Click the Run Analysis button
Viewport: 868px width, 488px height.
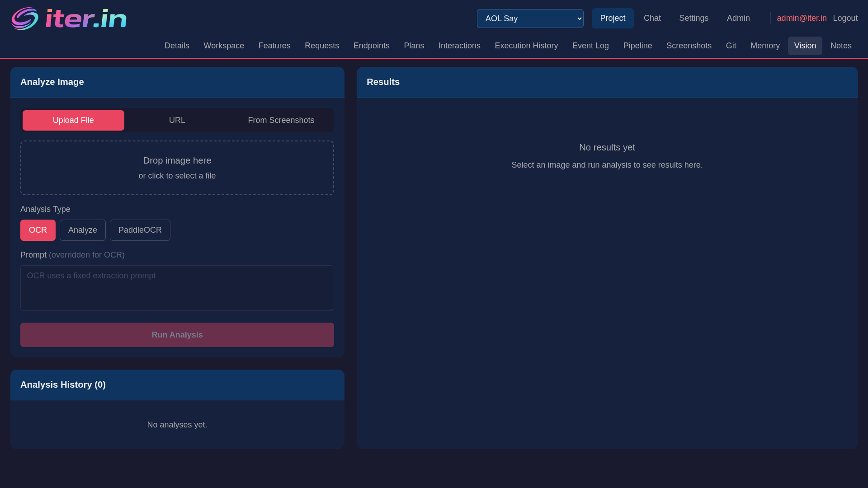(x=177, y=335)
